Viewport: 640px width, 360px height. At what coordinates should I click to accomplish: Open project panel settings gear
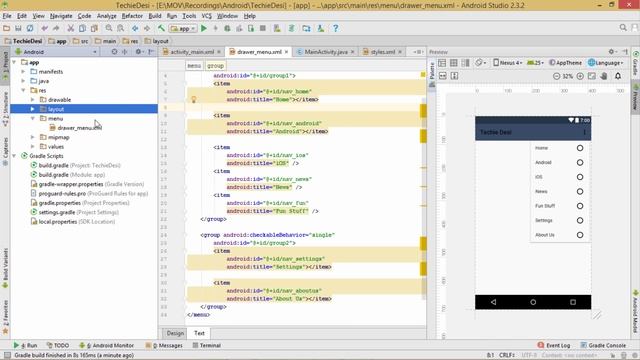[139, 52]
